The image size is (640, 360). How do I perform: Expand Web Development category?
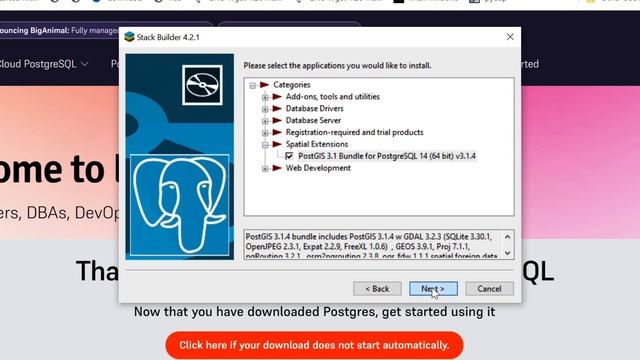[x=265, y=168]
